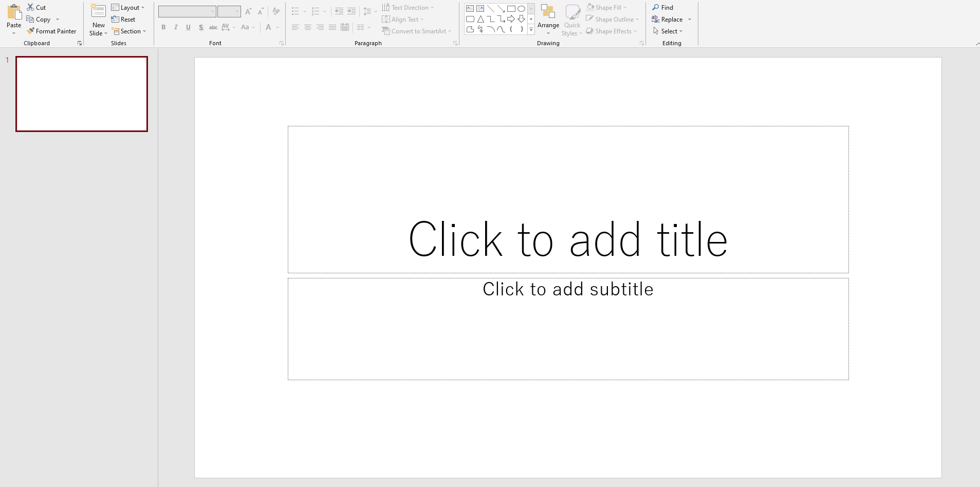Open the Font dialog launcher
The image size is (980, 487).
pyautogui.click(x=282, y=43)
